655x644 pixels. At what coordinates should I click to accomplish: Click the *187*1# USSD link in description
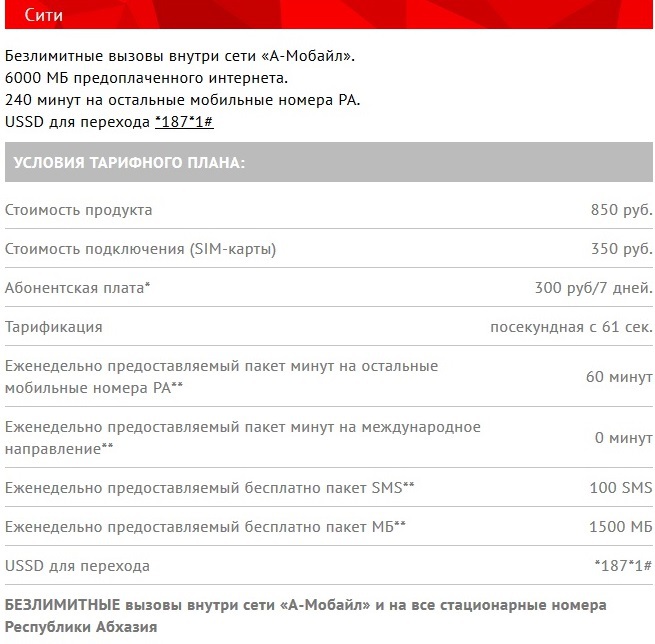pos(184,121)
